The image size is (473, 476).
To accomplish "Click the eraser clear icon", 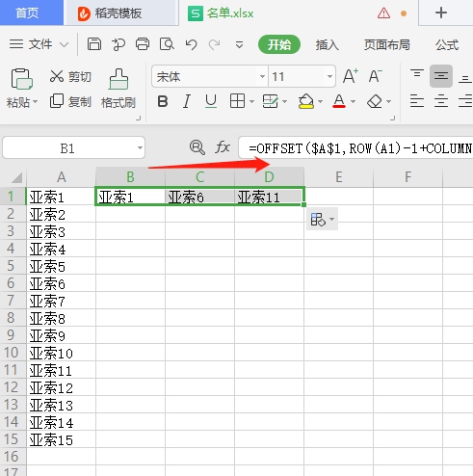I will coord(375,101).
